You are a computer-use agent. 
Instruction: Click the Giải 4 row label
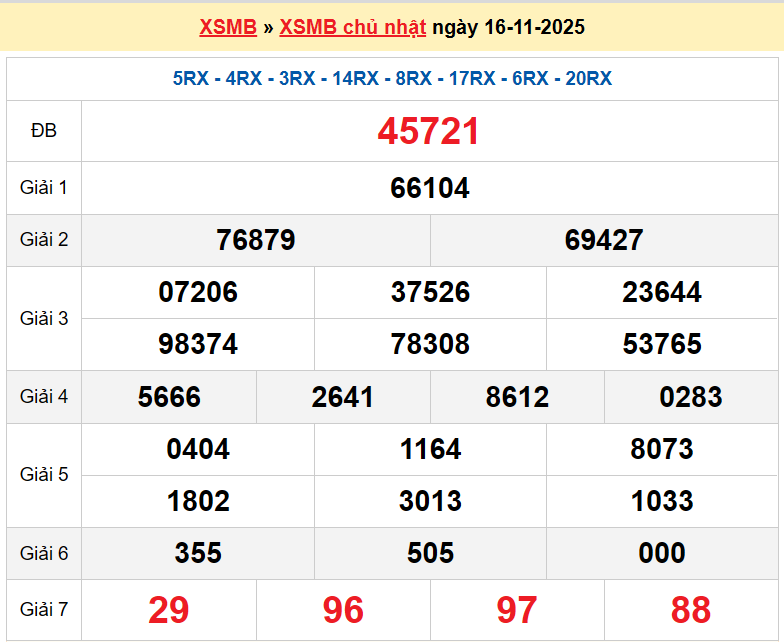[44, 397]
